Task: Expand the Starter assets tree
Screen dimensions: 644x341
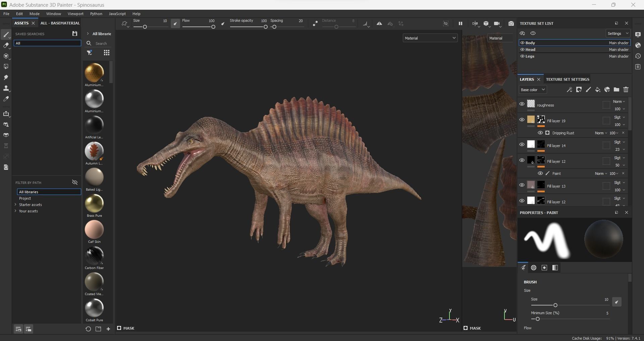Action: pyautogui.click(x=15, y=205)
